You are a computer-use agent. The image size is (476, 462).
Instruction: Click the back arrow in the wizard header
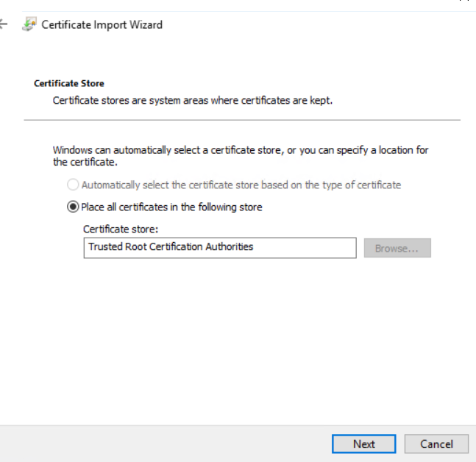pos(4,24)
